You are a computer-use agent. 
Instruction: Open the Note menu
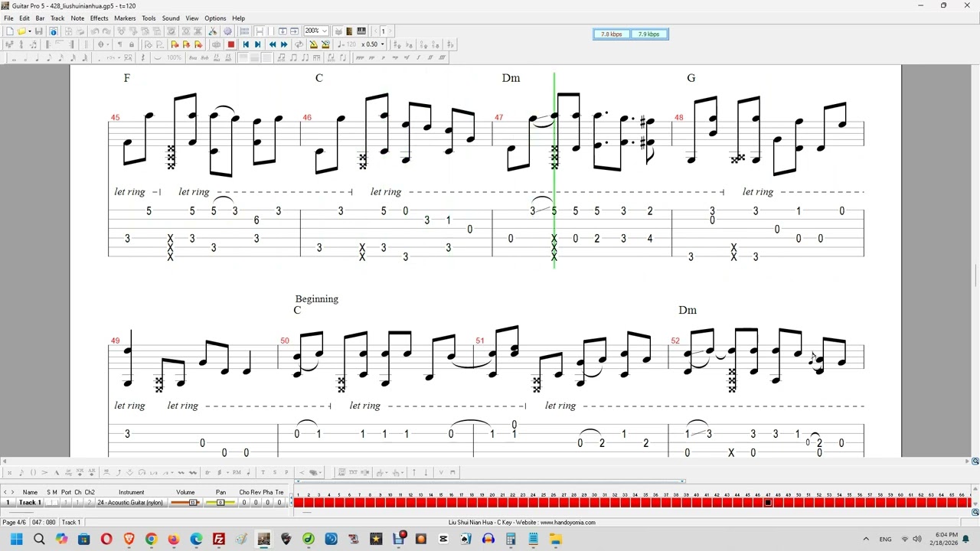coord(77,18)
